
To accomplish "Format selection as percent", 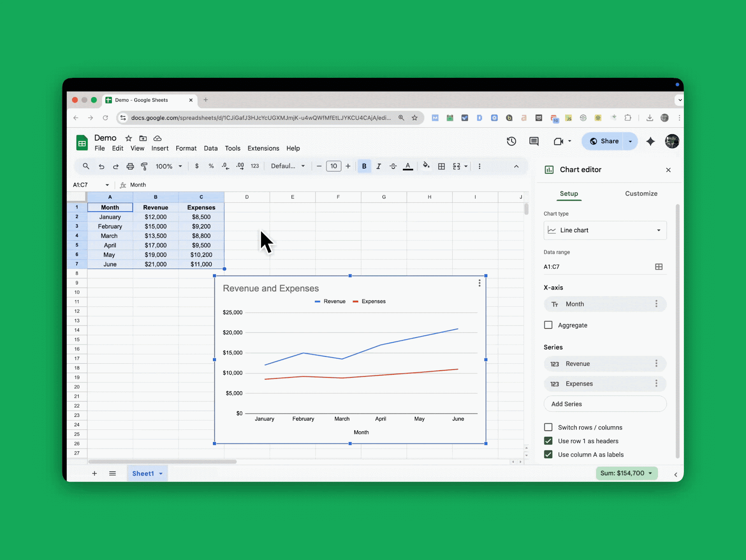I will pyautogui.click(x=211, y=166).
